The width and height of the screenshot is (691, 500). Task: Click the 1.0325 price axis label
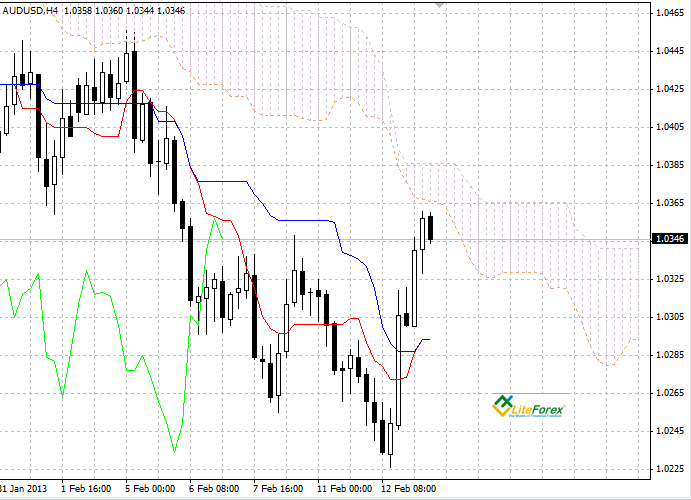[x=670, y=279]
